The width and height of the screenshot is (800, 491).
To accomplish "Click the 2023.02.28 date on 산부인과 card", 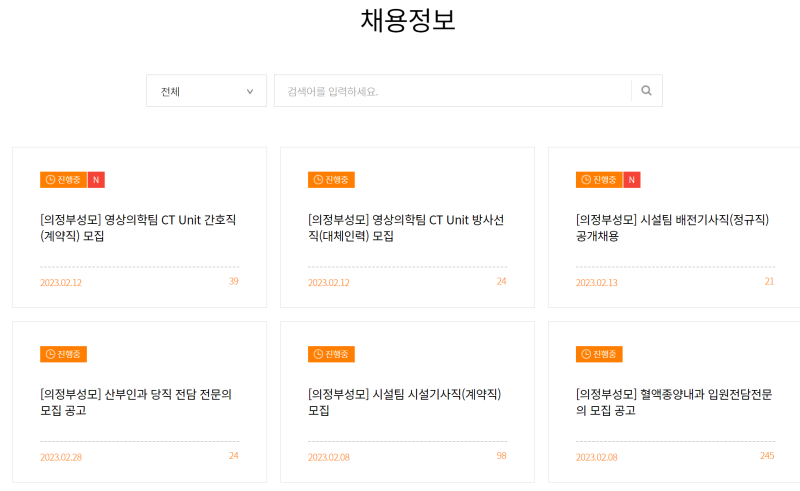I will (x=61, y=457).
